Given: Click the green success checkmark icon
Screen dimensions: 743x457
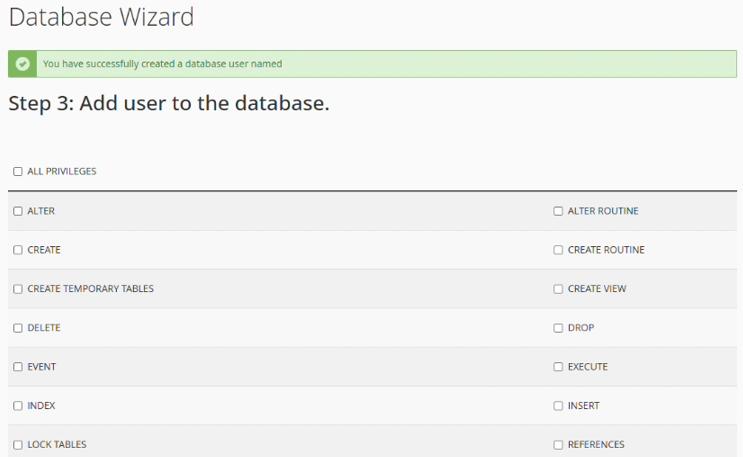Looking at the screenshot, I should tap(23, 64).
